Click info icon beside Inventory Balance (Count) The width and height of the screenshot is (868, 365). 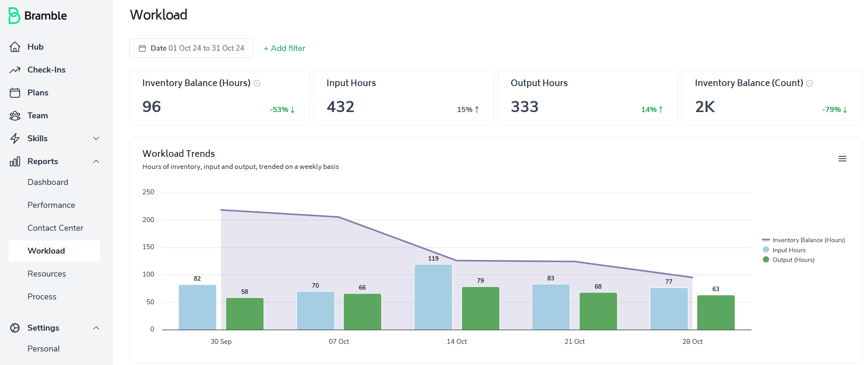point(809,83)
